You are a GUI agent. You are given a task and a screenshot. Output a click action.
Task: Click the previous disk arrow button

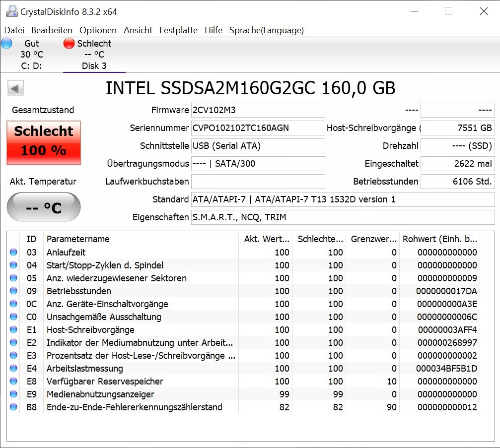point(16,89)
